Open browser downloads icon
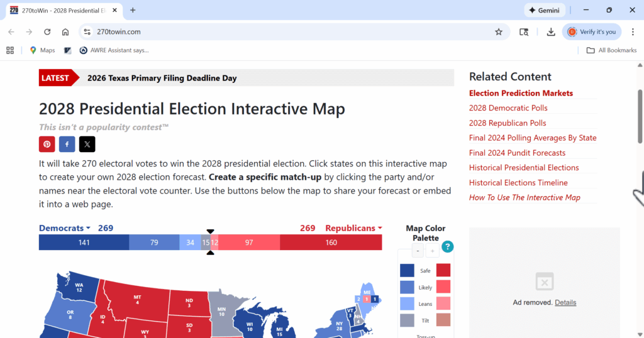The height and width of the screenshot is (338, 644). (x=551, y=32)
